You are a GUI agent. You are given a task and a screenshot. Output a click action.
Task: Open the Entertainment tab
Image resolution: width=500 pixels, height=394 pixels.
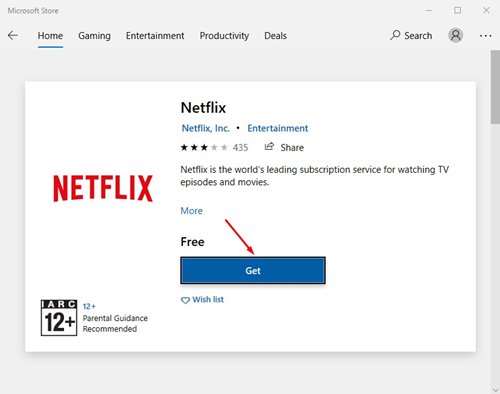(155, 36)
